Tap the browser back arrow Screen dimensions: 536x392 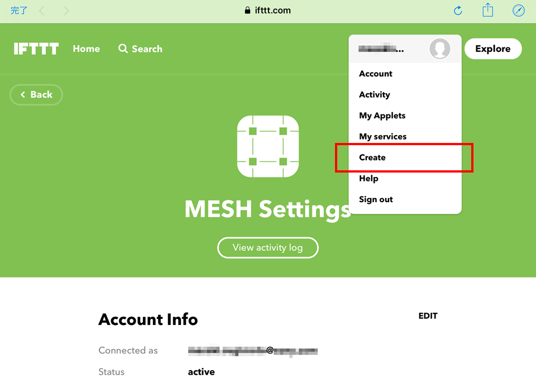(x=42, y=11)
